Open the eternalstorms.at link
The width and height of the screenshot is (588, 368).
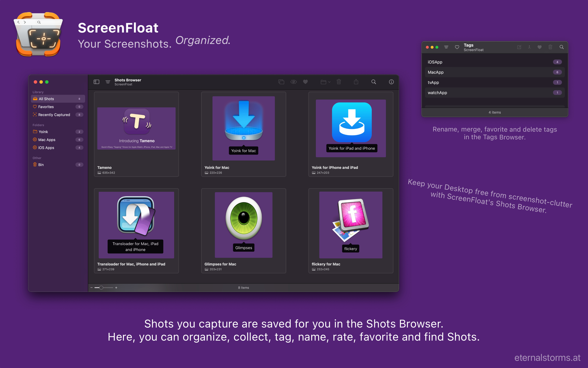coord(547,358)
